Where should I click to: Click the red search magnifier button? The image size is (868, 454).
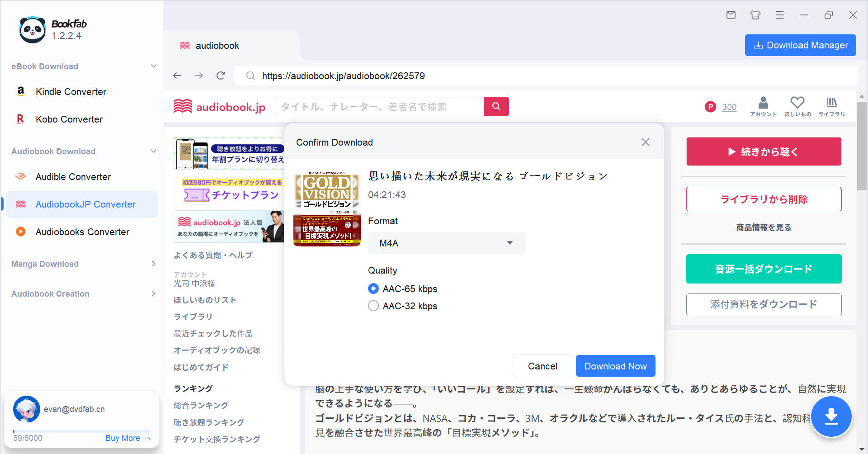pyautogui.click(x=496, y=106)
